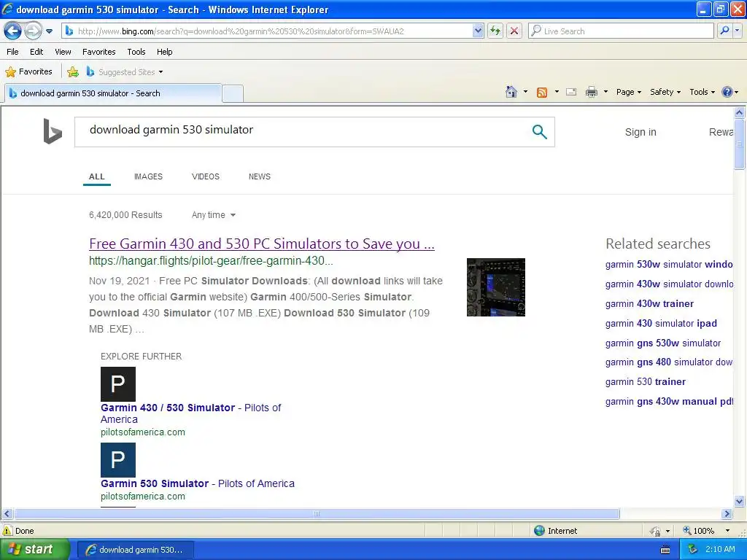The width and height of the screenshot is (747, 560).
Task: Submit search with Bing magnifier icon
Action: tap(539, 131)
